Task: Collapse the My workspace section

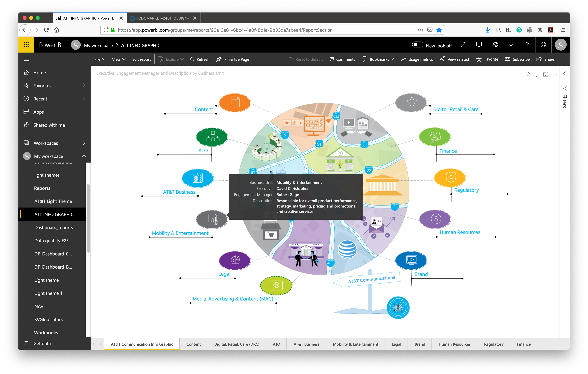Action: click(84, 156)
